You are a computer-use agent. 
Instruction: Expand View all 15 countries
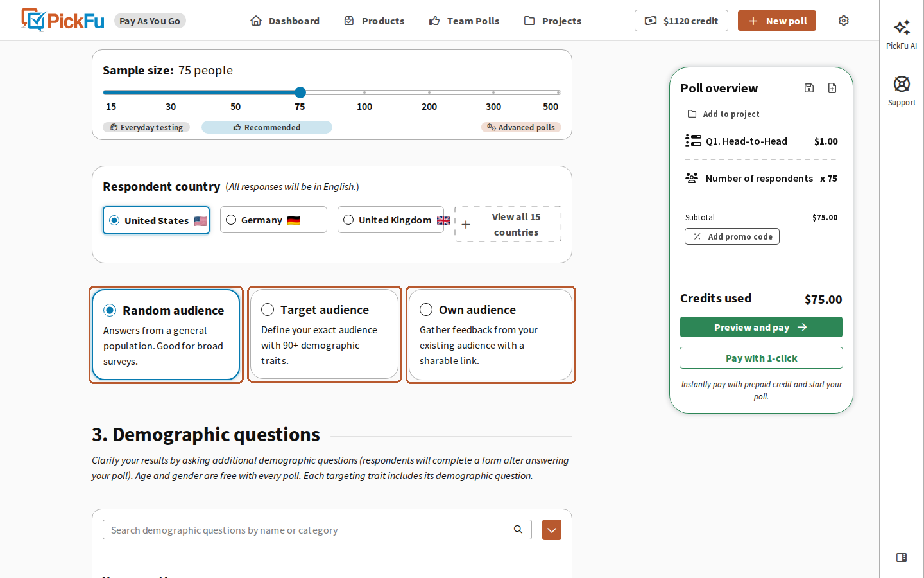(x=508, y=224)
